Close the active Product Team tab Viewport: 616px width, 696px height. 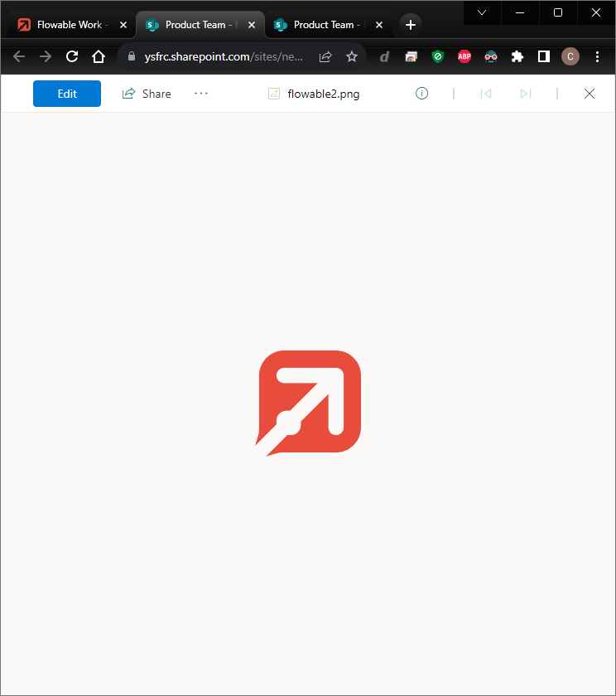pyautogui.click(x=252, y=25)
